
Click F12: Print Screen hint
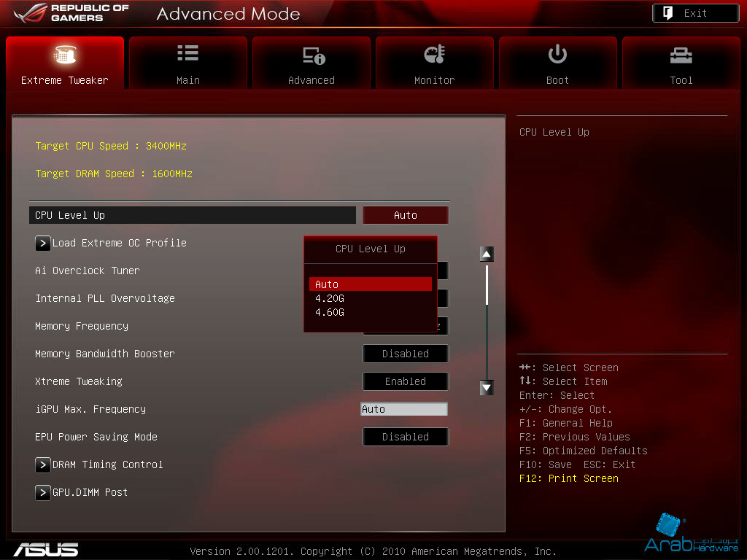tap(569, 478)
